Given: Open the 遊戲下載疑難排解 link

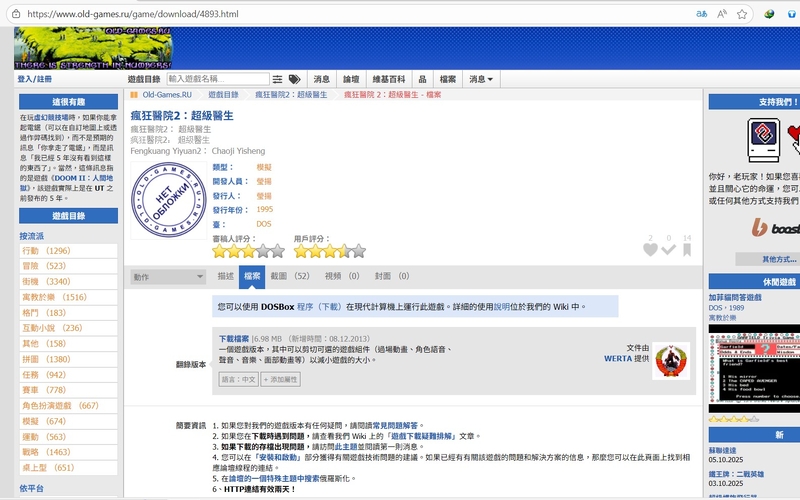Looking at the screenshot, I should (422, 436).
